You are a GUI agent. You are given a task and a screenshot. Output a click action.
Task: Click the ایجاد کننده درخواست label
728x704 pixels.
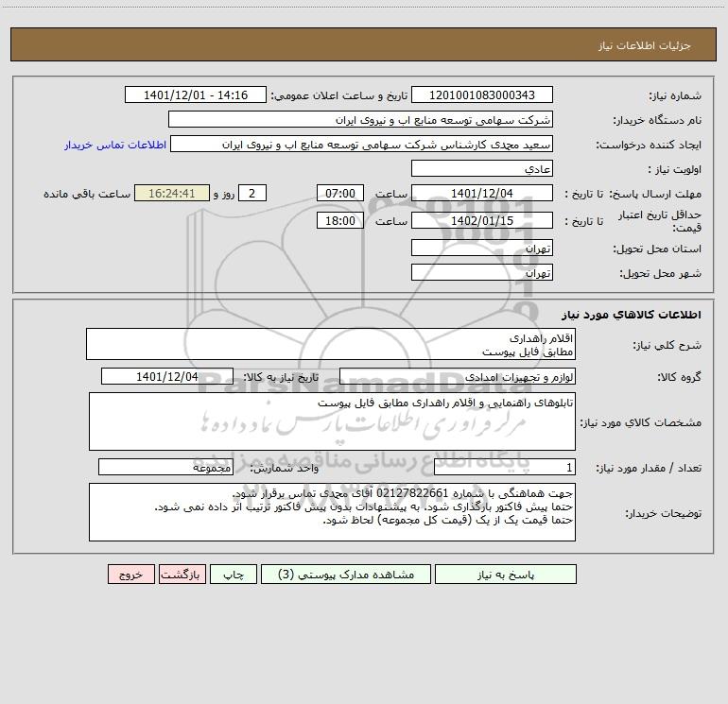click(x=649, y=146)
